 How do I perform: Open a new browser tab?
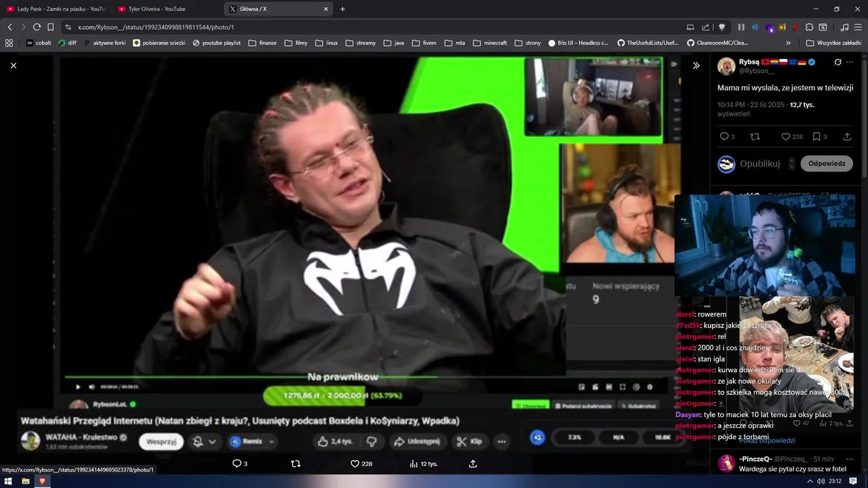342,9
